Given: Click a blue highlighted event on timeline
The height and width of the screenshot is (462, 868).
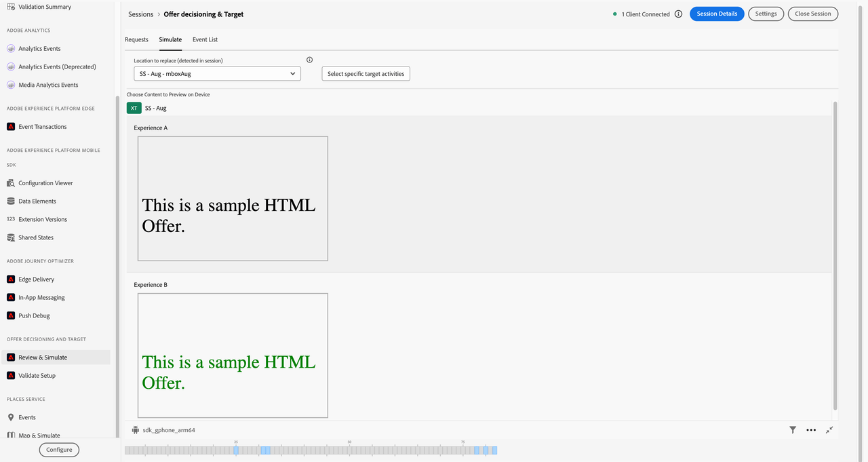Looking at the screenshot, I should click(x=265, y=450).
